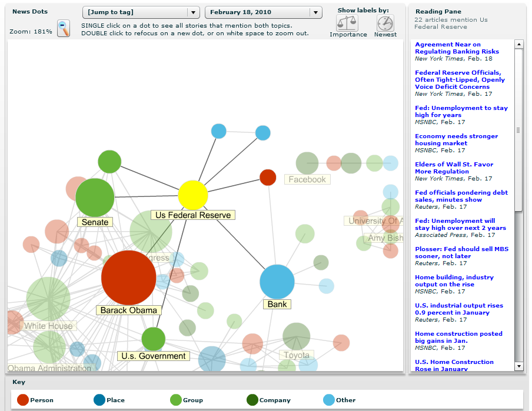The image size is (532, 411).
Task: Open Economy needs stronger housing market article
Action: coord(456,140)
